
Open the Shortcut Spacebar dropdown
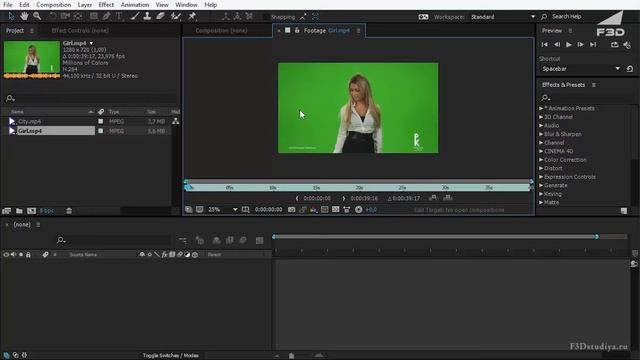coord(581,69)
